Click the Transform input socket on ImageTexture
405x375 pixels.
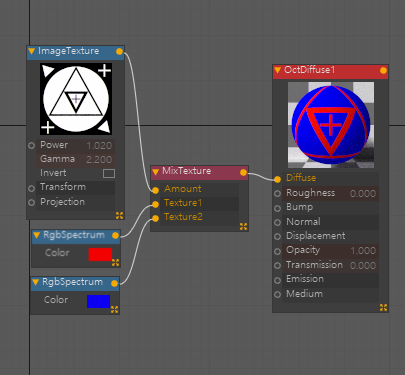(31, 188)
